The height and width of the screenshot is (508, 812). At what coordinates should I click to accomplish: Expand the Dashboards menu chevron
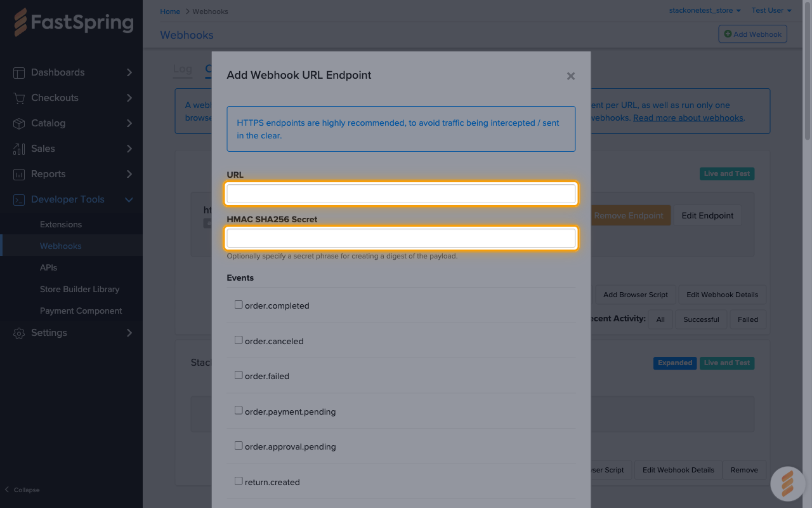click(x=129, y=72)
